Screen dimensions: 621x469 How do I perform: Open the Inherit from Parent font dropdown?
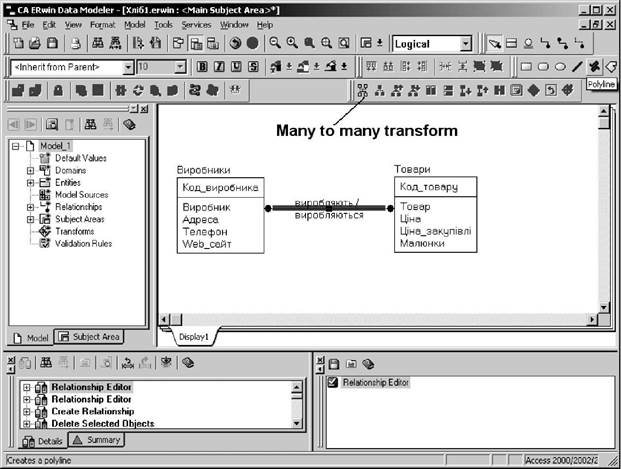click(128, 67)
